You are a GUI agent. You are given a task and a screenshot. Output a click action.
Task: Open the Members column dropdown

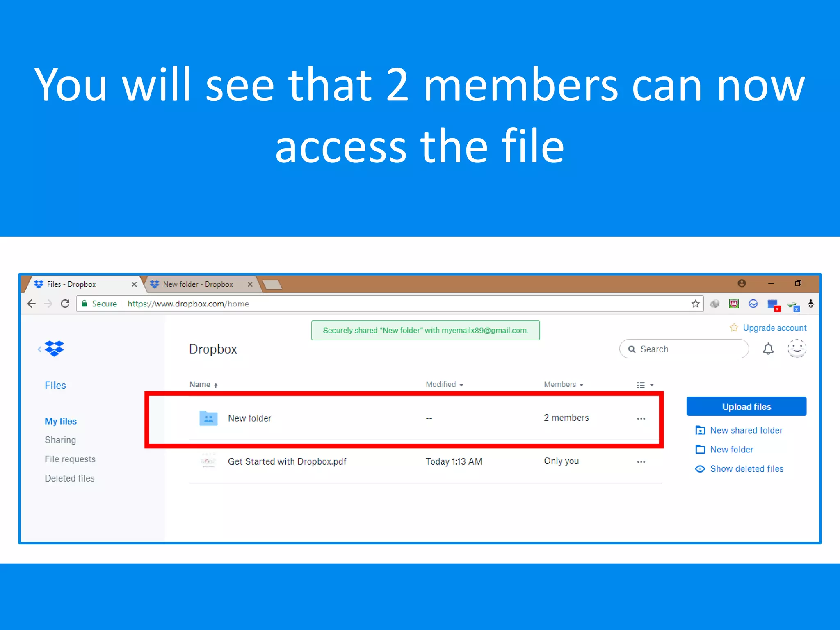(x=563, y=384)
